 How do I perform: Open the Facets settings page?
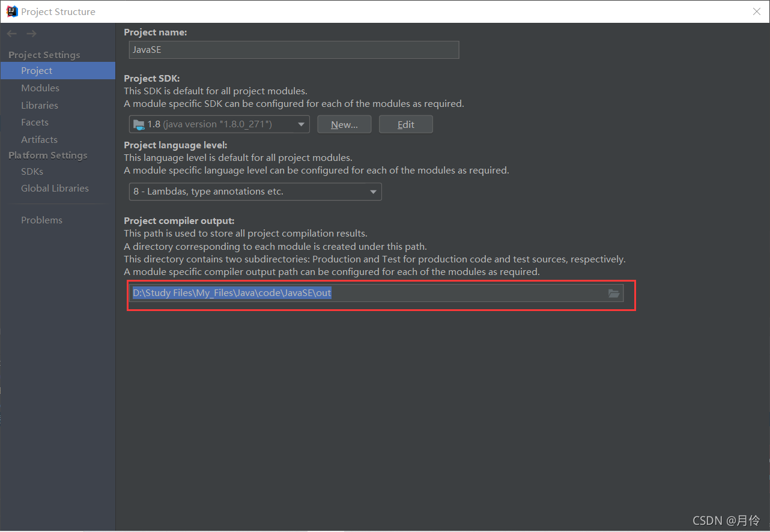35,122
